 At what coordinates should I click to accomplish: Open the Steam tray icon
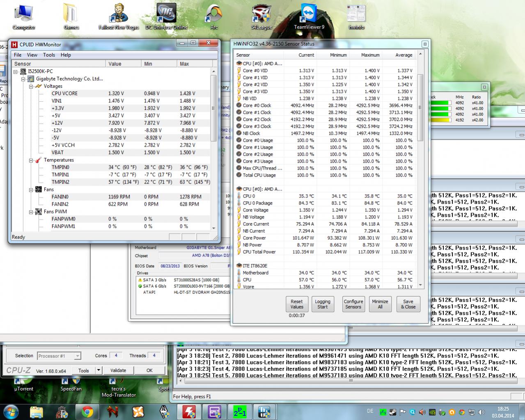point(393,412)
